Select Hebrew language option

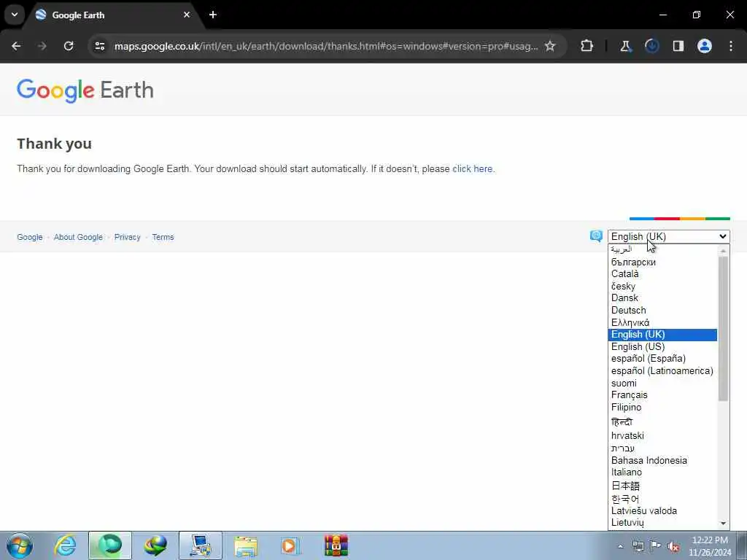point(662,448)
